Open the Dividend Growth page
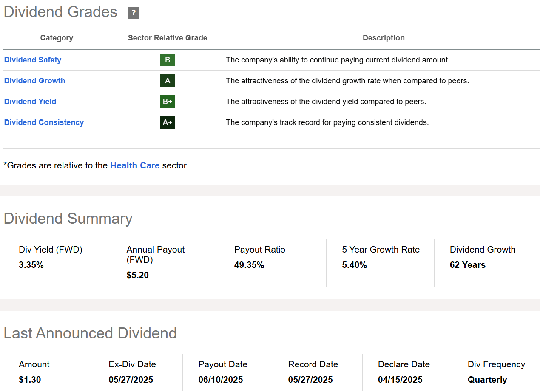Viewport: 540px width, 392px height. [34, 80]
